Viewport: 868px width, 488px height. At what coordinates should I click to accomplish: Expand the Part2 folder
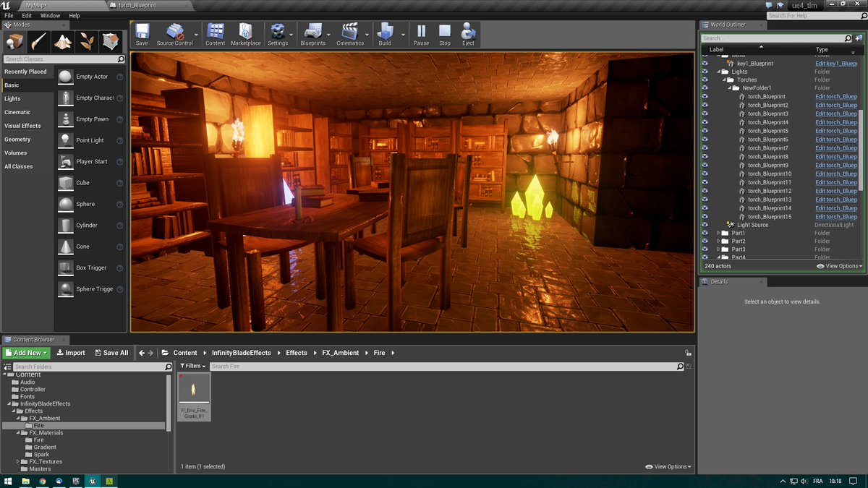pos(718,241)
